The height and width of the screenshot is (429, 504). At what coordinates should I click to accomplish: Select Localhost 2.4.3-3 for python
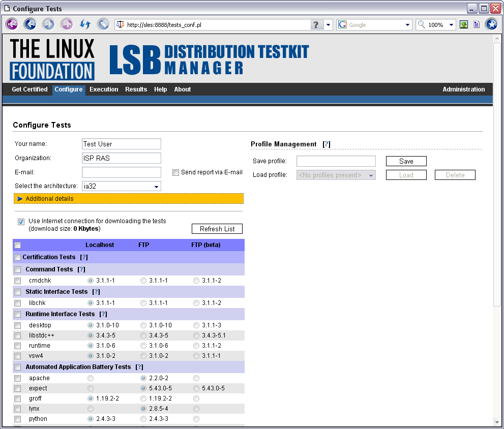pyautogui.click(x=91, y=419)
